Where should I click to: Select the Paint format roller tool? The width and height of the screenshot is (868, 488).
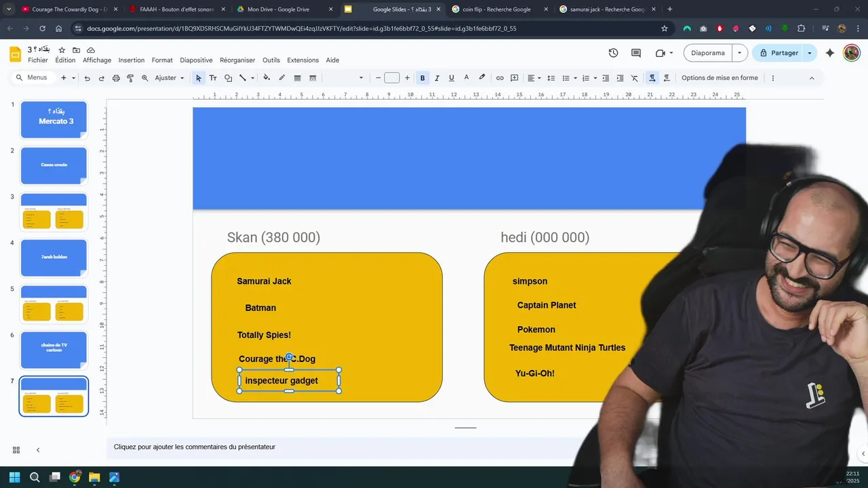click(x=130, y=78)
